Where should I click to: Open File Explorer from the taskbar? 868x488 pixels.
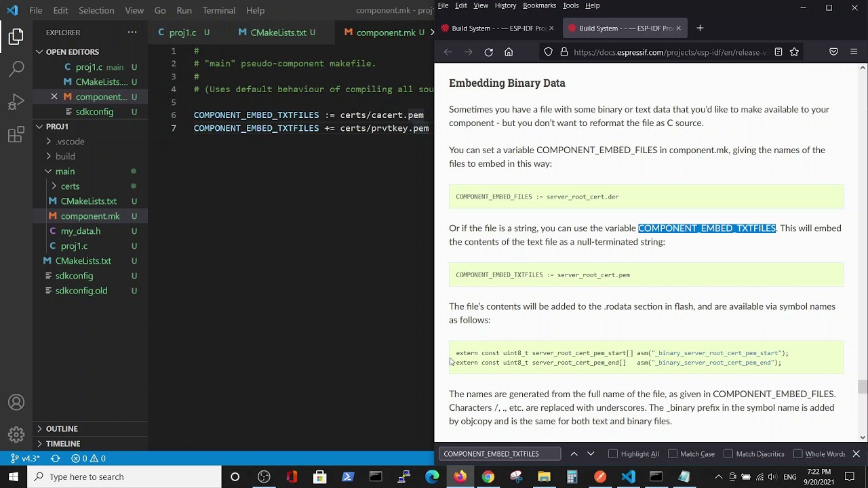click(x=544, y=477)
